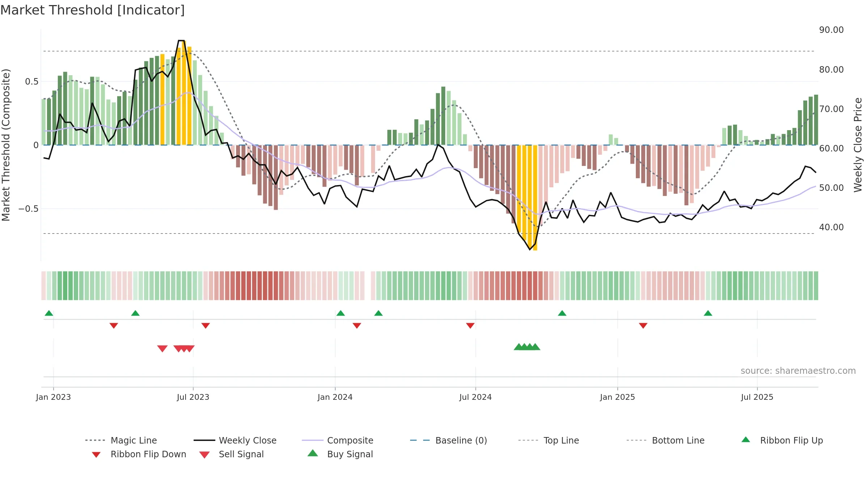Screen dimensions: 868x488
Task: Click the red triangle icon beside Ribbon Flip Down
Action: 96,455
